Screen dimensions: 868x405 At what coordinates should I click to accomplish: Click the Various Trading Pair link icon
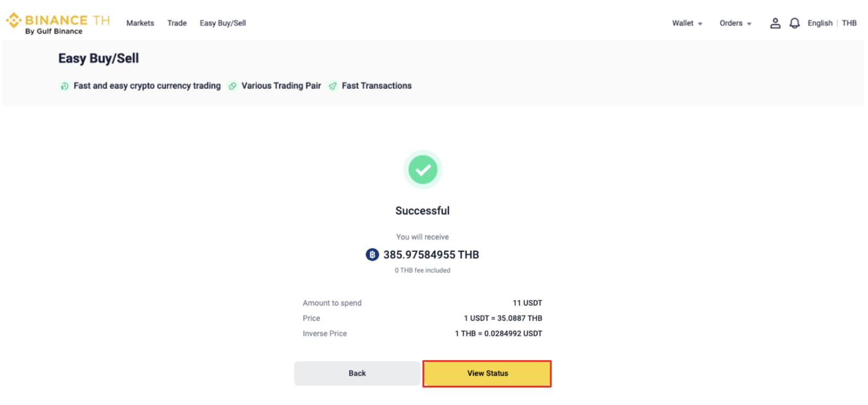click(233, 86)
